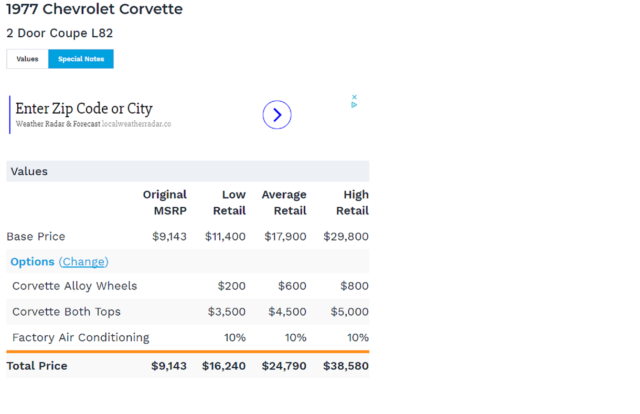
Task: Click the Values section header bar
Action: pyautogui.click(x=187, y=171)
